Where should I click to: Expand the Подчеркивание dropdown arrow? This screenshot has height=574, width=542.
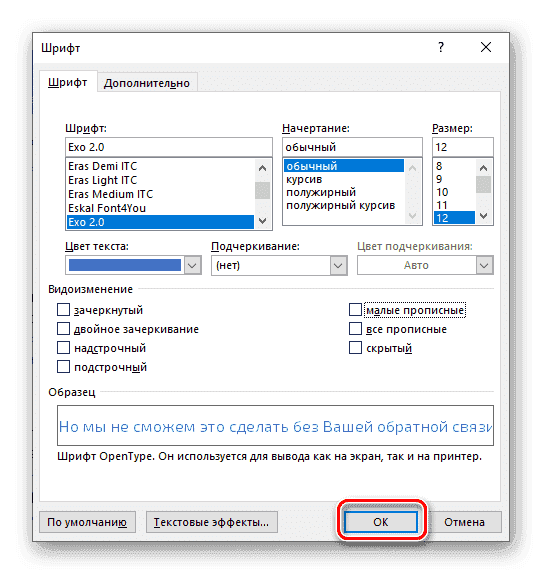pyautogui.click(x=338, y=265)
